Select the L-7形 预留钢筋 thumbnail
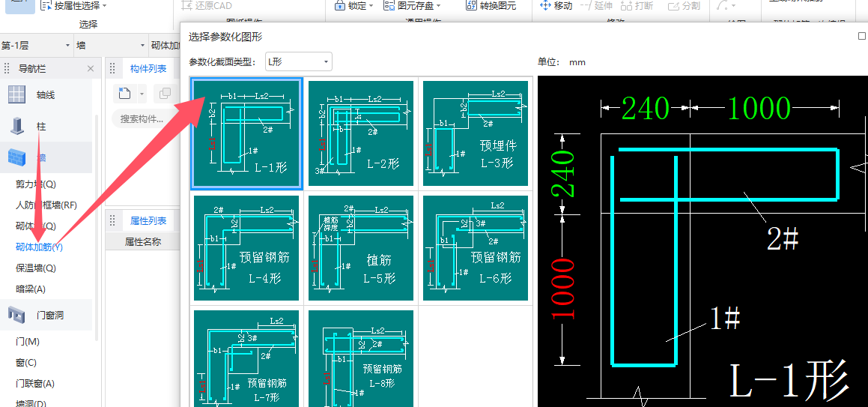This screenshot has height=407, width=868. point(246,358)
